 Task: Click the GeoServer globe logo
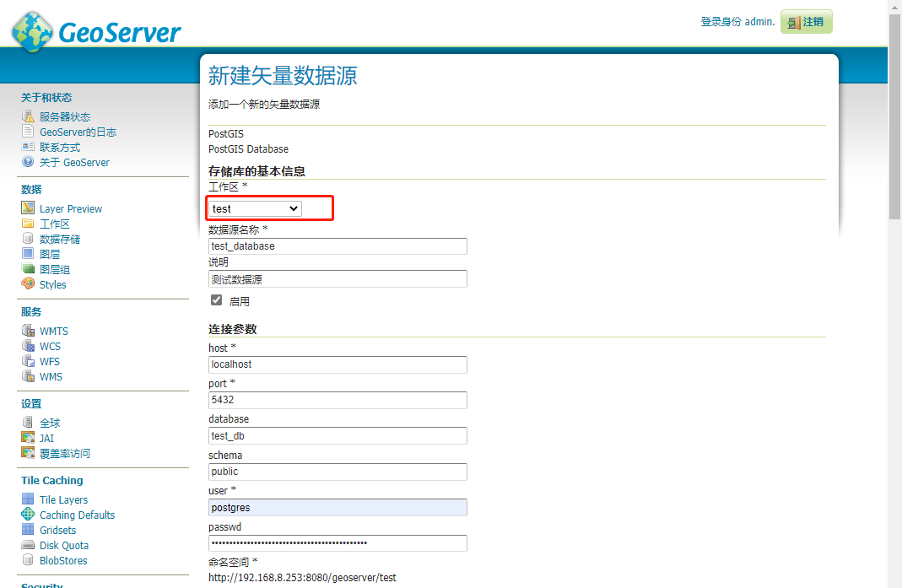[33, 32]
